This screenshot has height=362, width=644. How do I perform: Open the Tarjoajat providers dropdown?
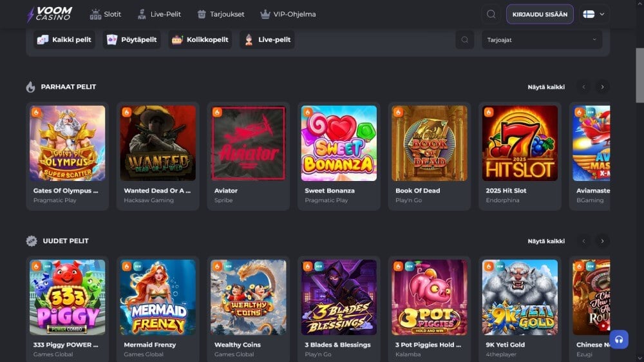point(542,40)
